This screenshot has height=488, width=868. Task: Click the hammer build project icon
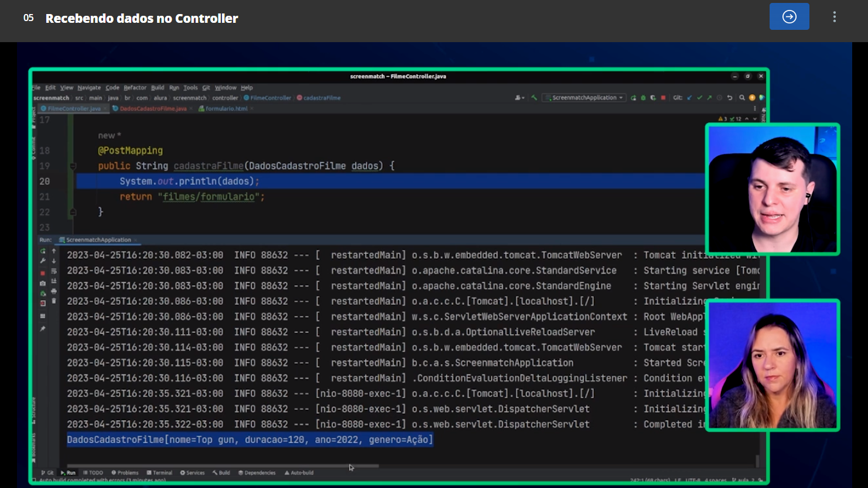click(x=534, y=98)
